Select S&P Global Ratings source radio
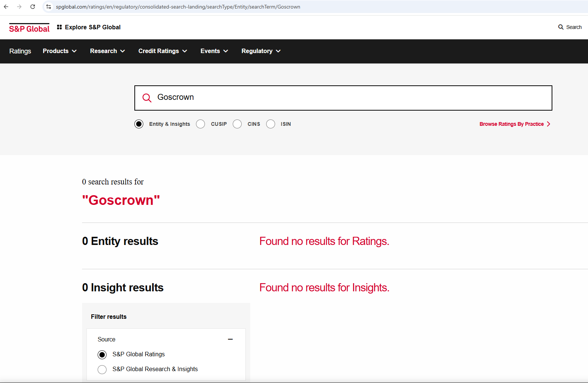 click(102, 355)
